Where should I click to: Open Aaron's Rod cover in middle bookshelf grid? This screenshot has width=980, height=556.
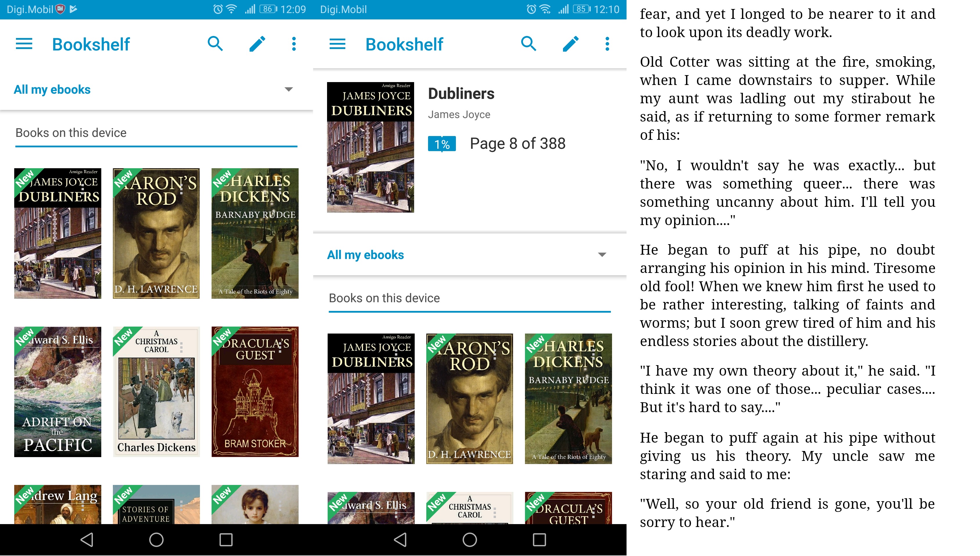[470, 399]
